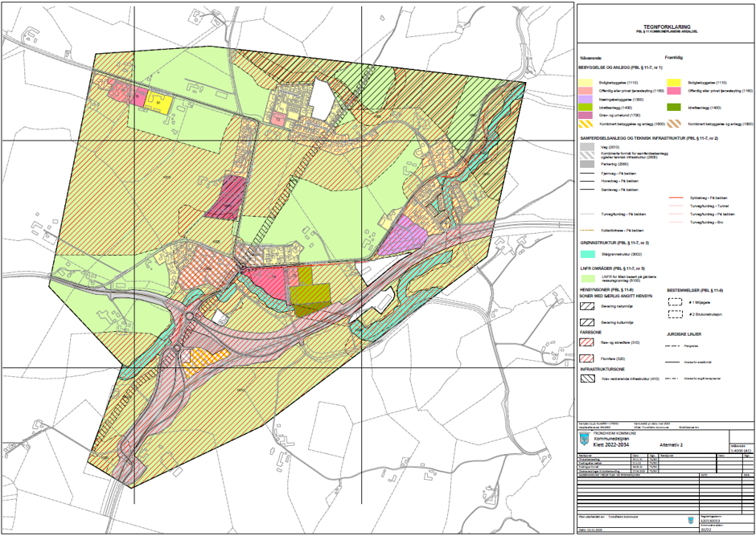Select the light green LNFR swatch
Viewport: 756px width, 536px height.
click(590, 277)
